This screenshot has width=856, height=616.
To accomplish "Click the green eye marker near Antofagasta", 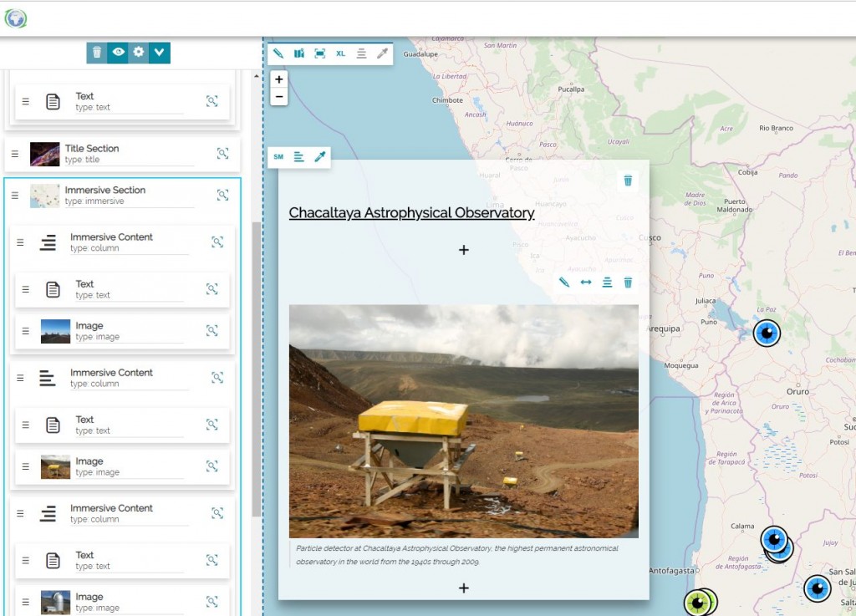I will click(698, 603).
